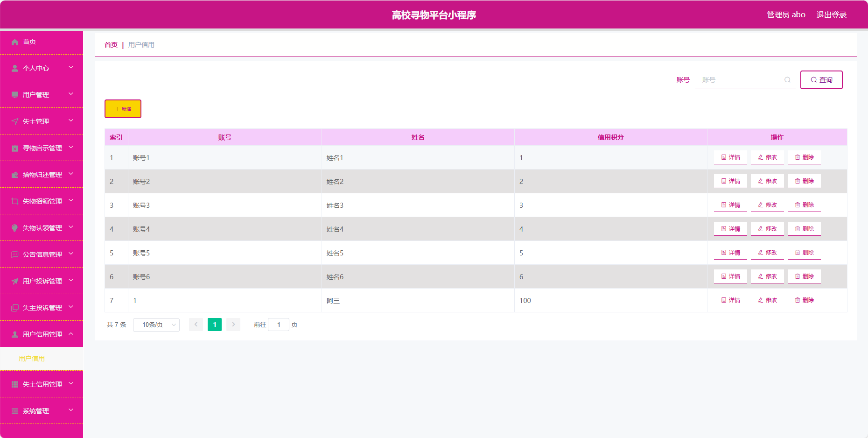The image size is (868, 438).
Task: Click the 账号 column header
Action: point(224,138)
